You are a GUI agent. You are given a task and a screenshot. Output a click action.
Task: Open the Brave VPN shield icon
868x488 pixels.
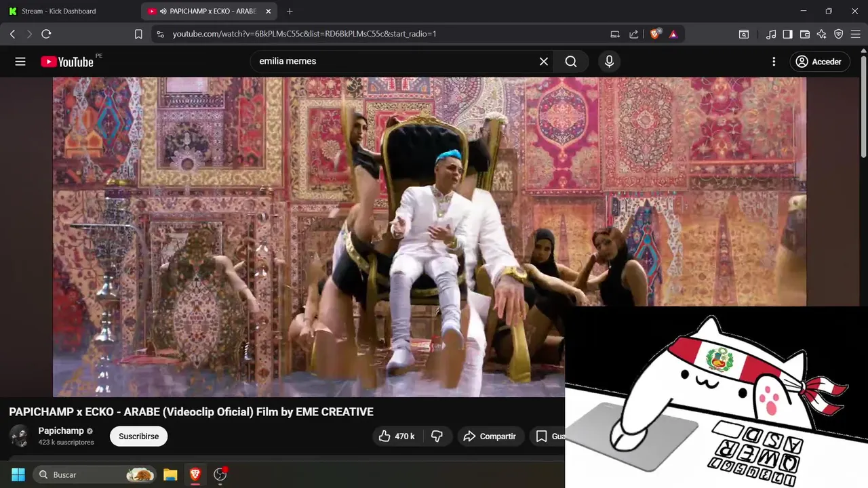tap(839, 34)
